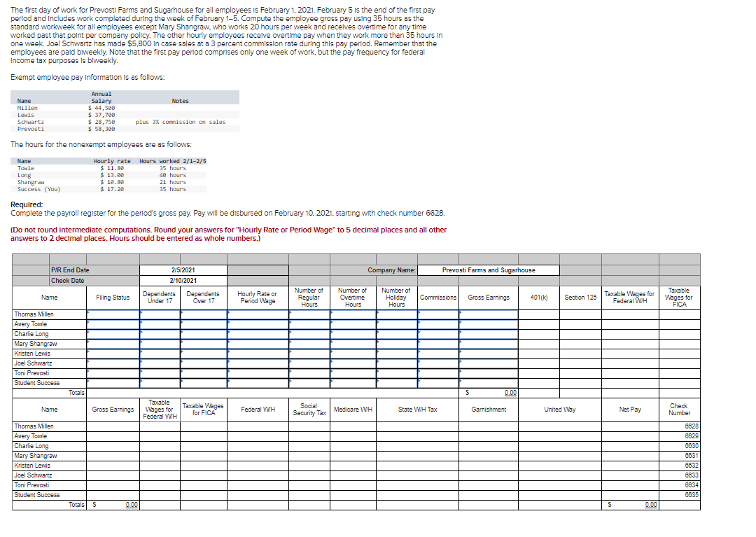Click the Check Date value 2/10/2021
Image resolution: width=756 pixels, height=537 pixels.
[183, 280]
